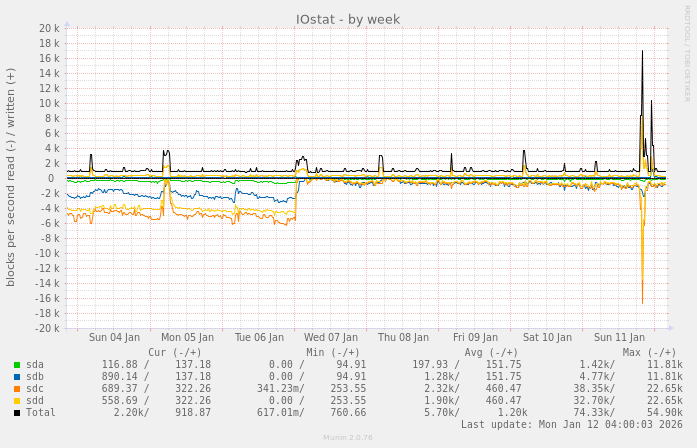697x448 pixels.
Task: Select the Sun 11 Jan date label
Action: 619,338
